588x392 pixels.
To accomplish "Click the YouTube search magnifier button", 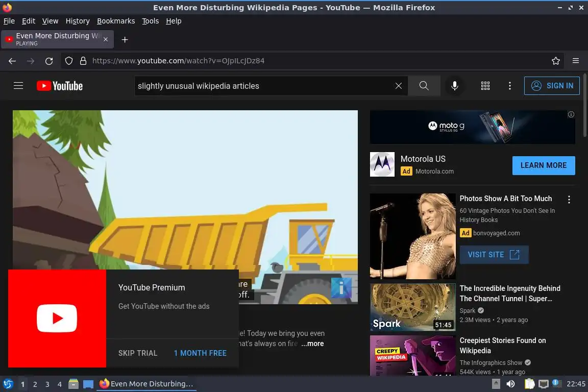I will coord(424,86).
